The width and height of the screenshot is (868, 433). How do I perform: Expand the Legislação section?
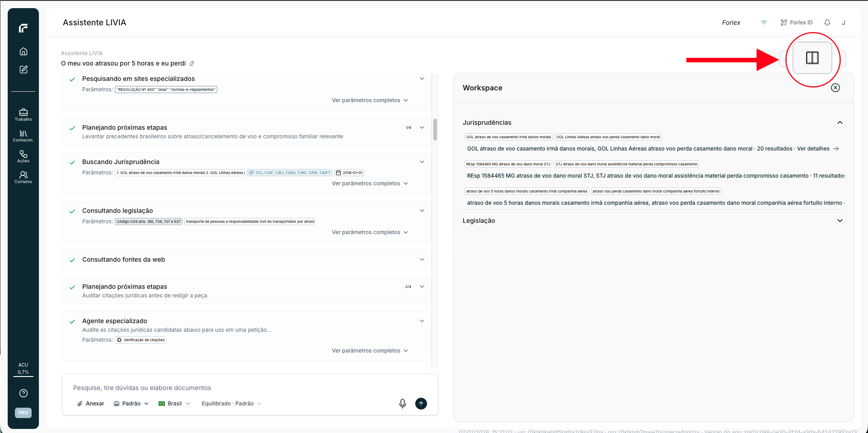[x=840, y=221]
